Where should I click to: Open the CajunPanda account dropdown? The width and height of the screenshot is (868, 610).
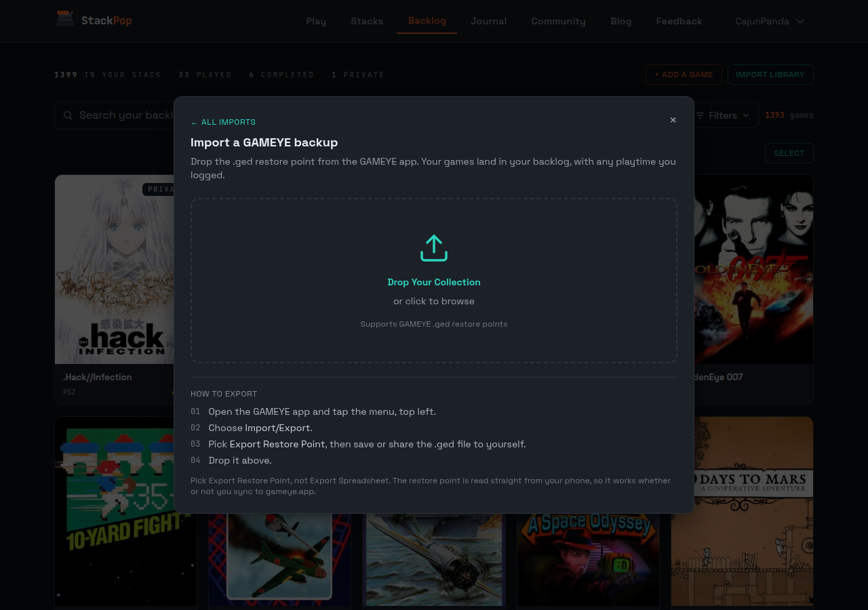(770, 21)
